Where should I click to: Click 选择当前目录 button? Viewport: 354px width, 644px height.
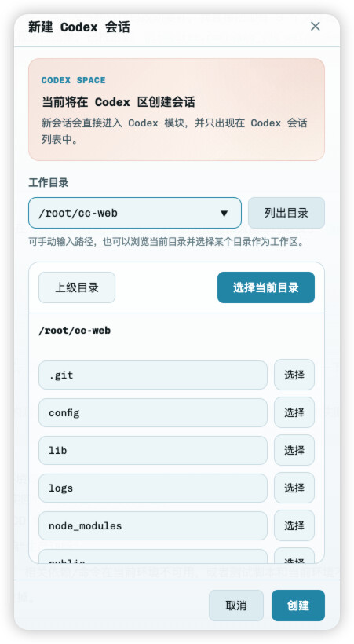click(x=266, y=287)
